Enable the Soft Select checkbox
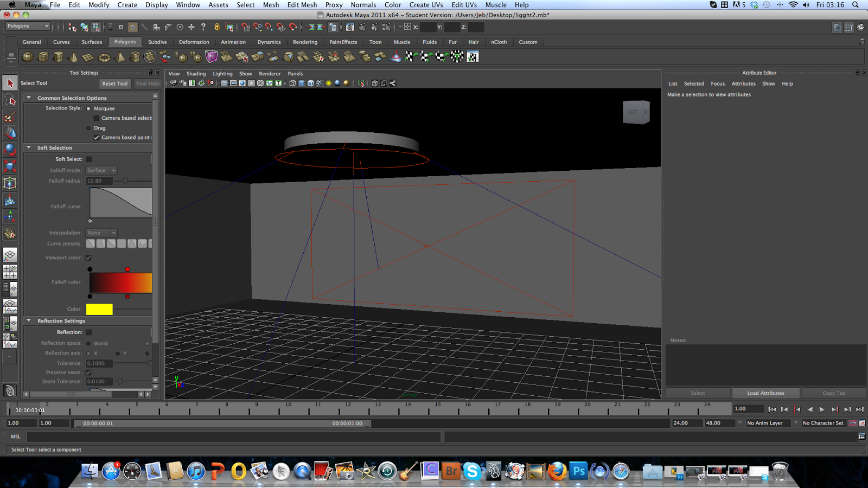868x488 pixels. point(89,159)
